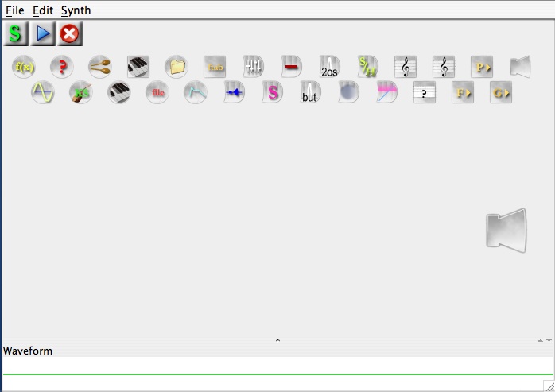The height and width of the screenshot is (392, 555).
Task: Collapse waveform panel using center caret
Action: pyautogui.click(x=277, y=340)
